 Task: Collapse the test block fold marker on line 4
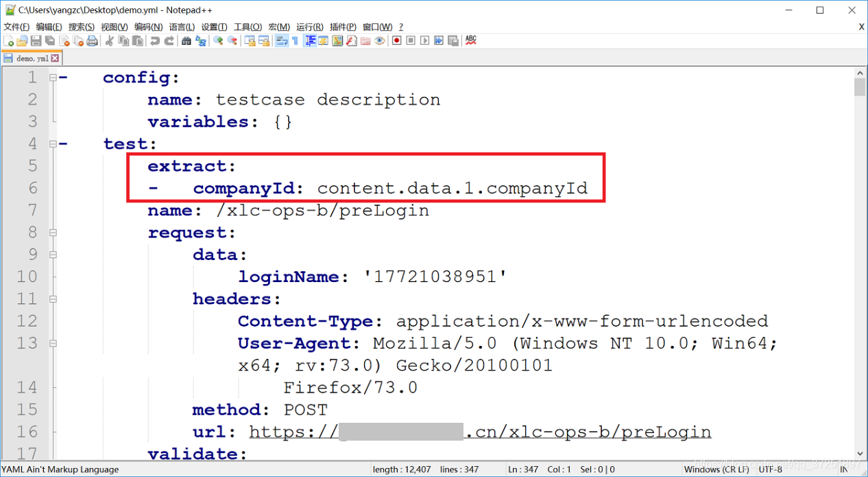[53, 144]
